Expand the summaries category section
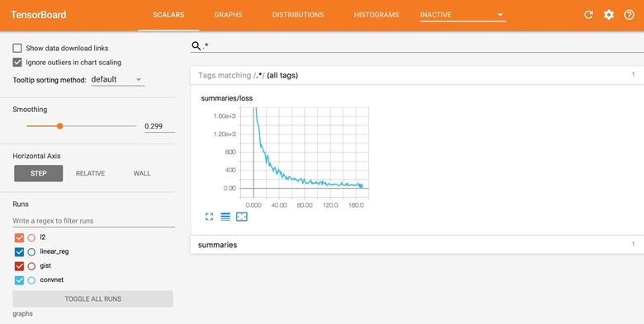This screenshot has width=644, height=324. coord(417,244)
